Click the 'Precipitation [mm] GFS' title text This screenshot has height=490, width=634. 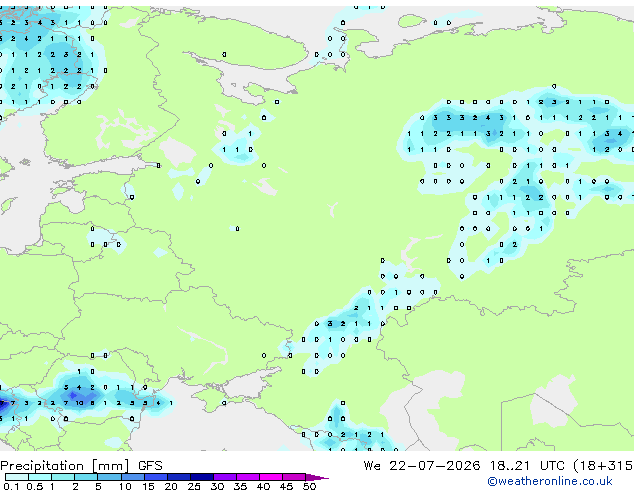coord(81,466)
